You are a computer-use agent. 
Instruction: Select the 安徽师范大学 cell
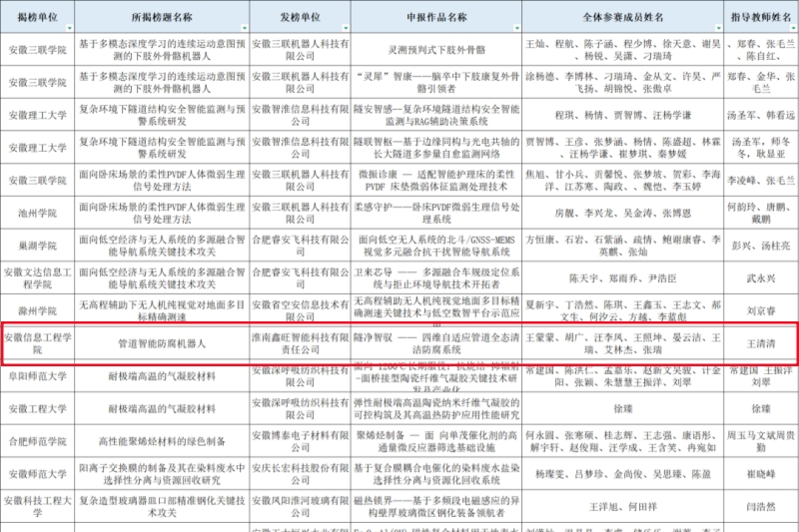(x=37, y=473)
